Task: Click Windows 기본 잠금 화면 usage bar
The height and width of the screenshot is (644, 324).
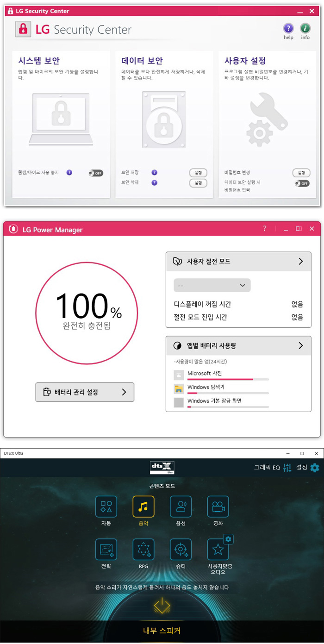Action: click(x=228, y=407)
